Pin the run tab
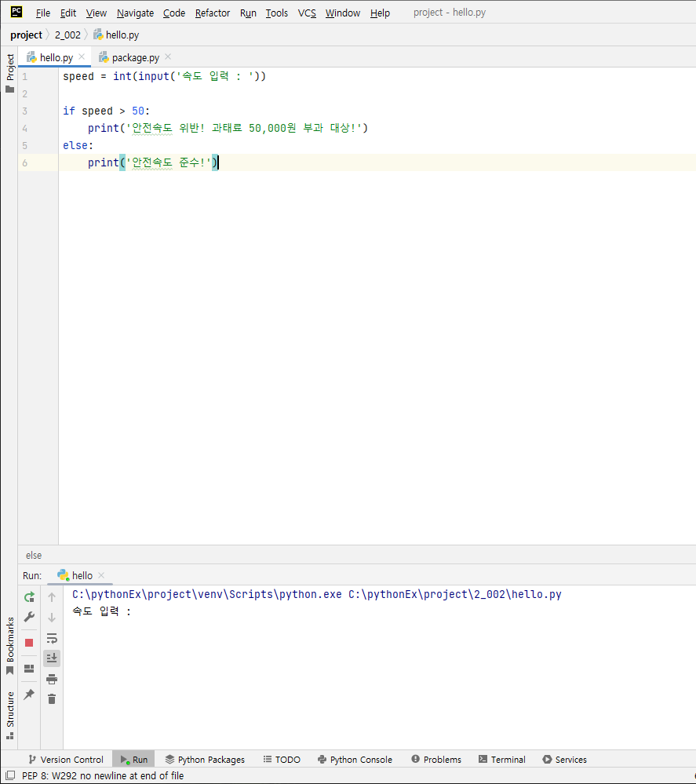This screenshot has height=784, width=696. click(x=29, y=694)
